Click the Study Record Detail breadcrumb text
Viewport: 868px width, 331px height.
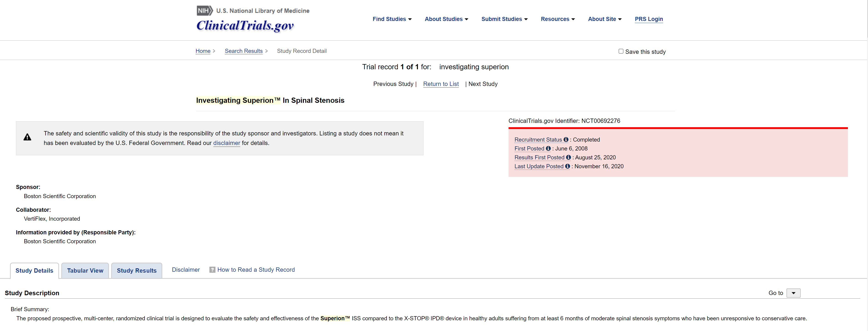click(302, 51)
